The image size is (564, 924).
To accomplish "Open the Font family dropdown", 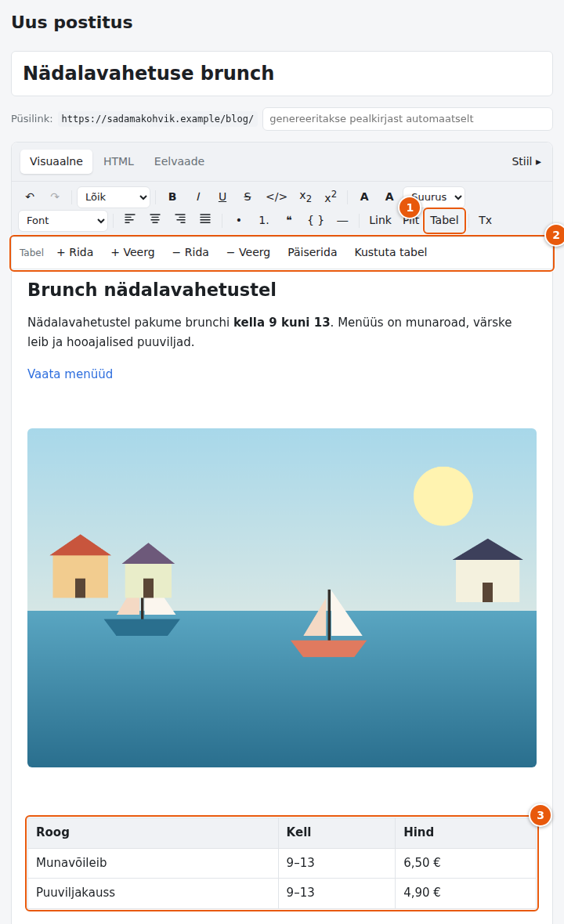I will [63, 220].
